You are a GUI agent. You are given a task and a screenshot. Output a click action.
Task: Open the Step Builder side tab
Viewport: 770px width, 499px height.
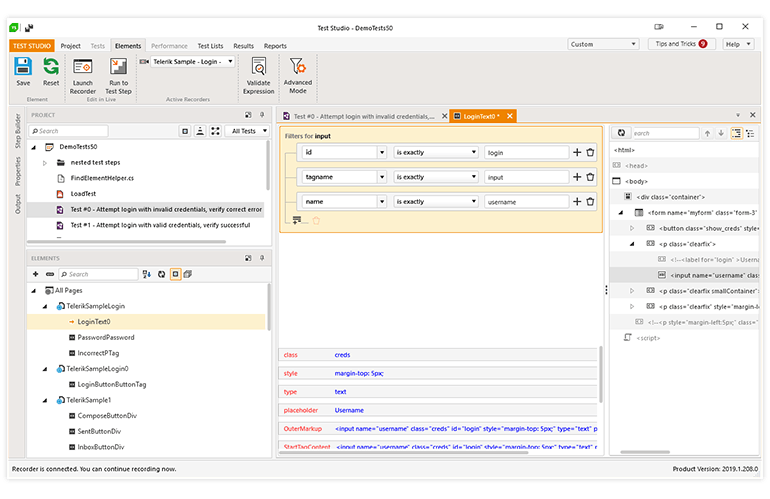pos(18,131)
